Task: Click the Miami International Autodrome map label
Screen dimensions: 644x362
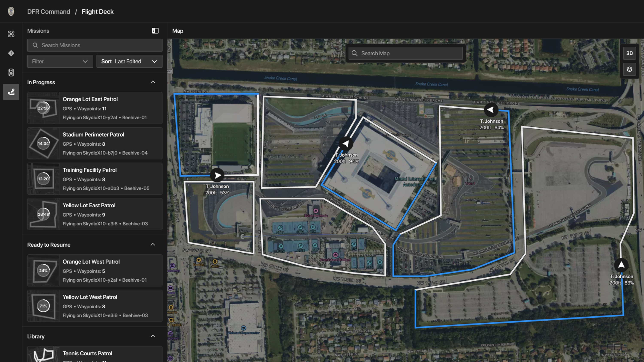Action: [x=415, y=182]
